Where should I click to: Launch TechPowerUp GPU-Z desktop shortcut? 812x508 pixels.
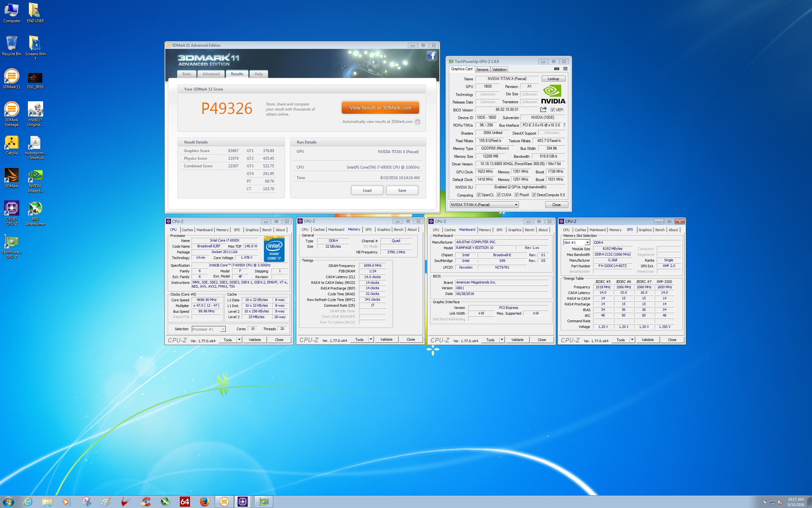click(x=12, y=246)
